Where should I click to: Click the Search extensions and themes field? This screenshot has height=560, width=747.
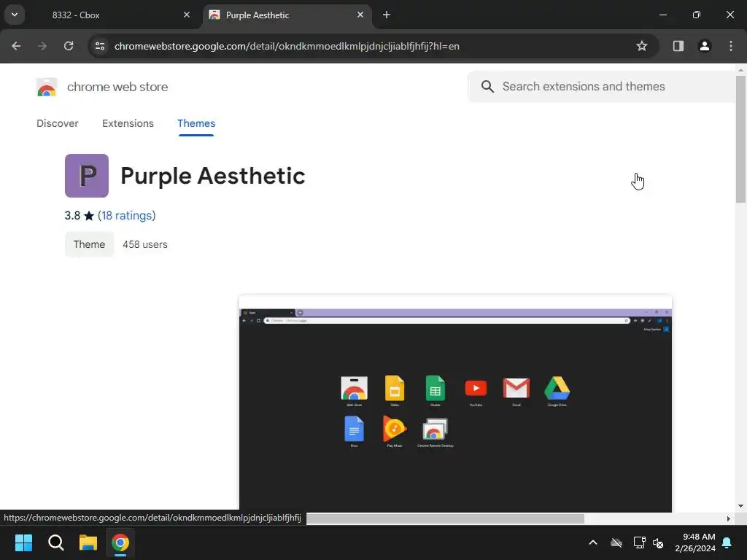pyautogui.click(x=601, y=86)
